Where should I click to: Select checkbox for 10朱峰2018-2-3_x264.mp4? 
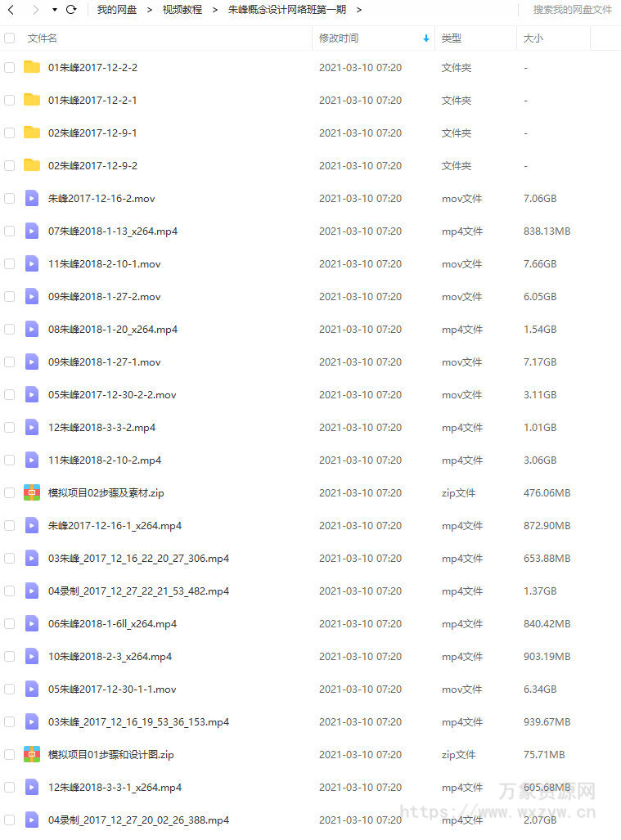click(x=9, y=656)
